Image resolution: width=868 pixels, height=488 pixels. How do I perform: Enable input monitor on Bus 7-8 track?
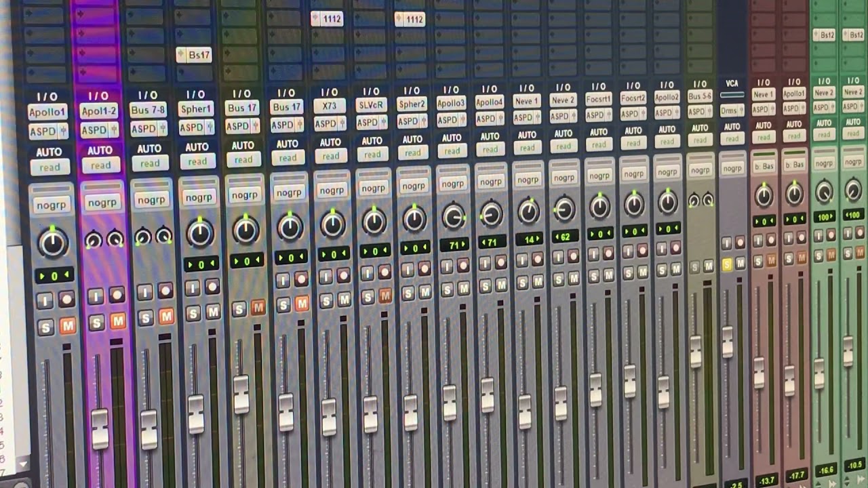click(x=145, y=292)
